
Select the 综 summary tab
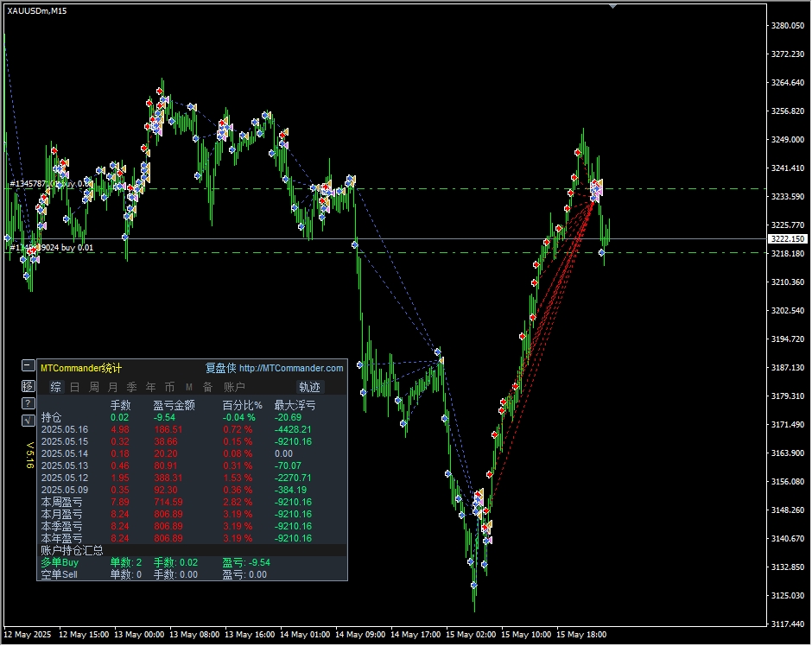pos(55,387)
